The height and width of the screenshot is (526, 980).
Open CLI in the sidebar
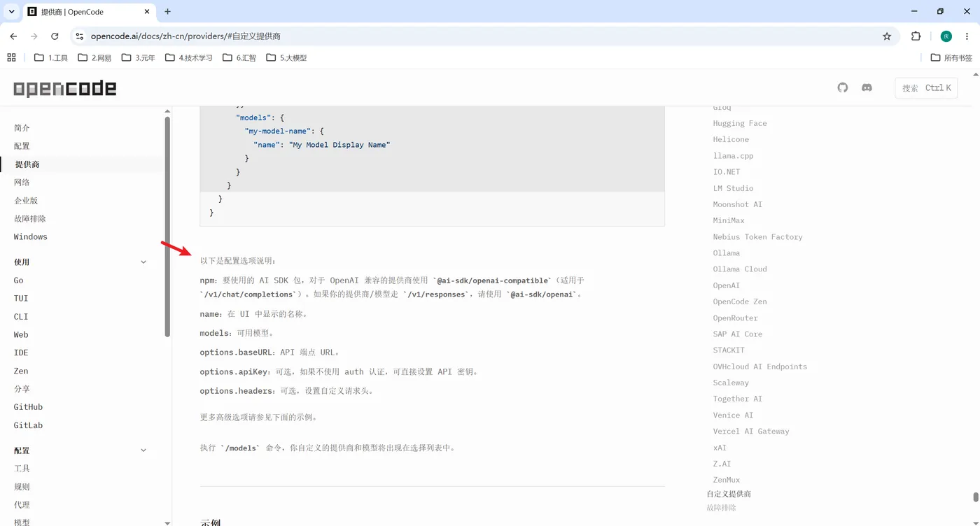(x=21, y=317)
